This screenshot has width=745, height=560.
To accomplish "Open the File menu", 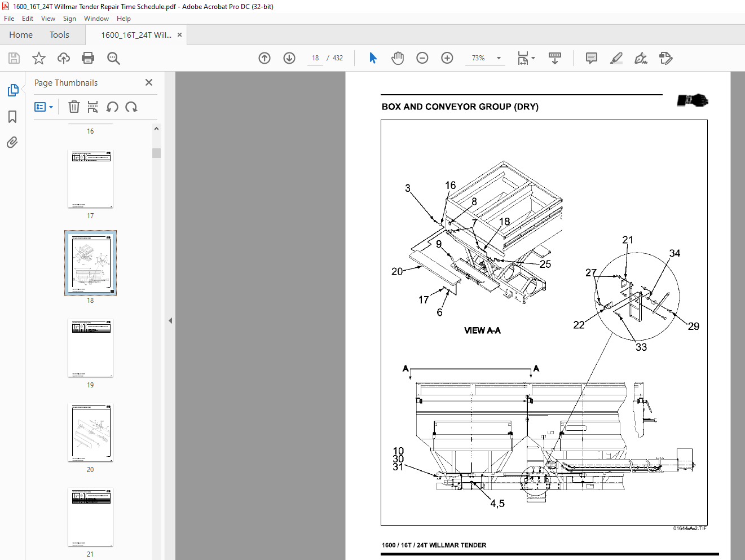I will coord(9,19).
